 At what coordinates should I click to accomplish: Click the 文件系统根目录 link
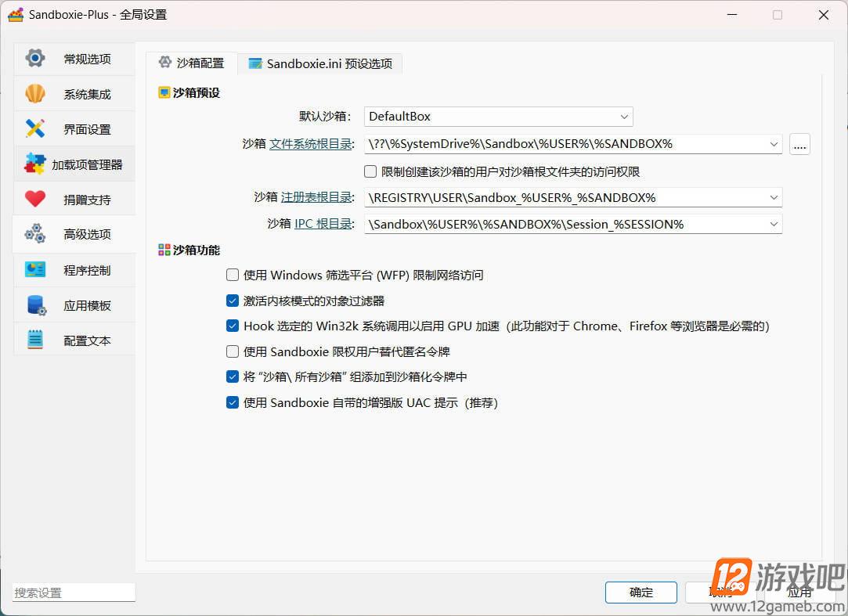tap(311, 144)
